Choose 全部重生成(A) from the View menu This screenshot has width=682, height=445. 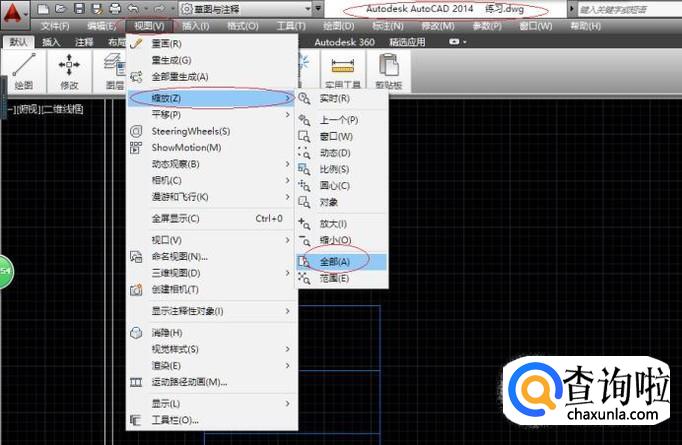pos(212,77)
